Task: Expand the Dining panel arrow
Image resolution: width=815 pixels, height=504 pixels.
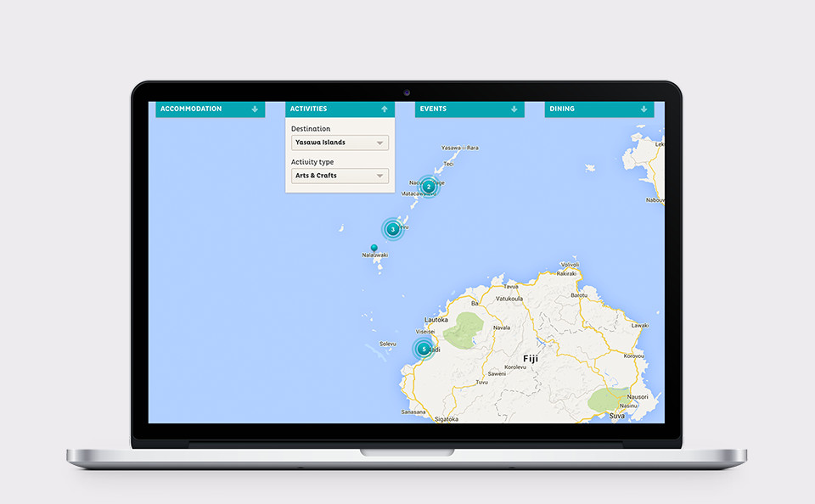Action: [644, 109]
